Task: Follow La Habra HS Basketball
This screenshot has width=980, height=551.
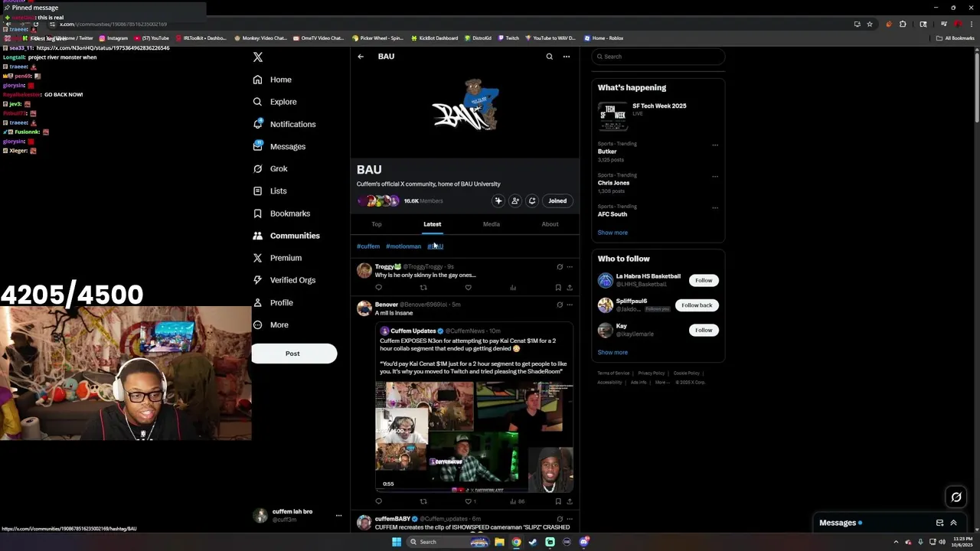Action: (x=704, y=280)
